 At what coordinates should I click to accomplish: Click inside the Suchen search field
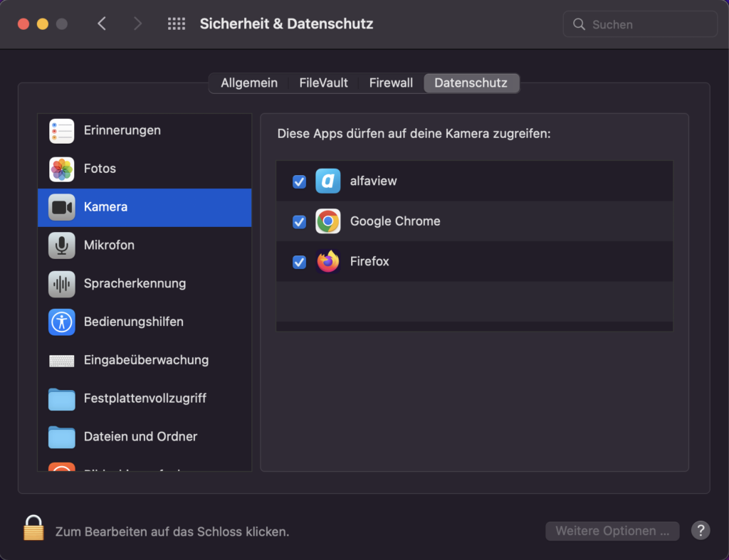[639, 23]
